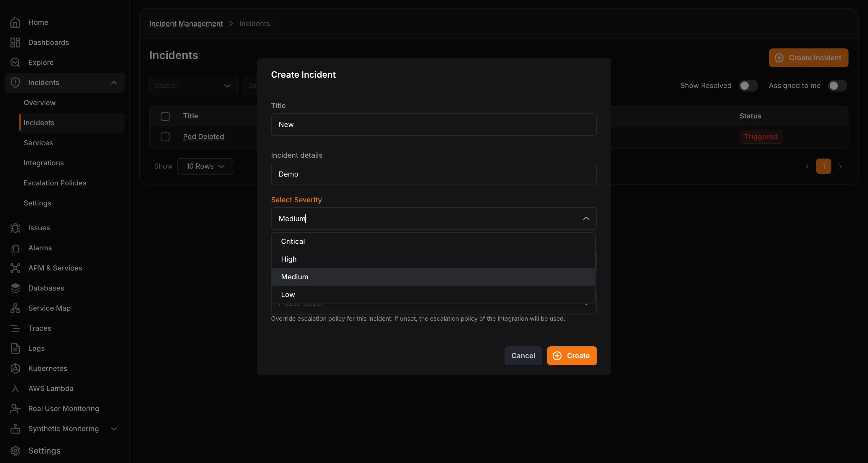The image size is (868, 463).
Task: Click plus icon on Create Incident header button
Action: click(779, 58)
